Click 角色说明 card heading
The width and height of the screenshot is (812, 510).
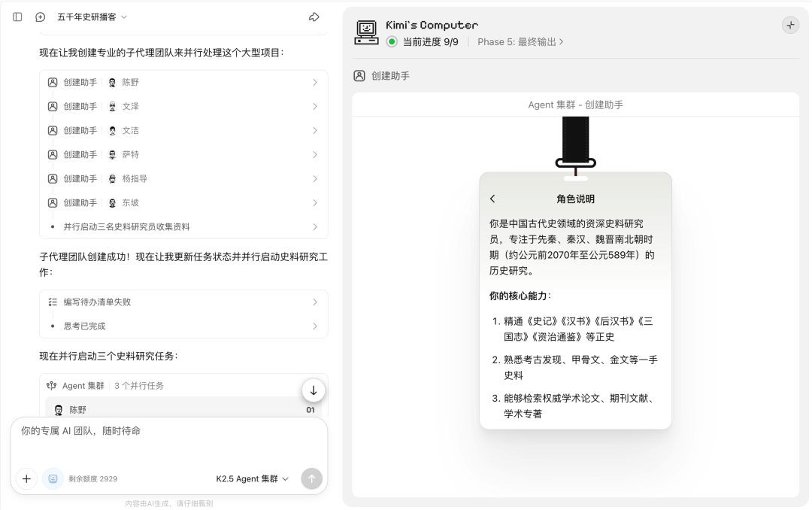(x=575, y=199)
